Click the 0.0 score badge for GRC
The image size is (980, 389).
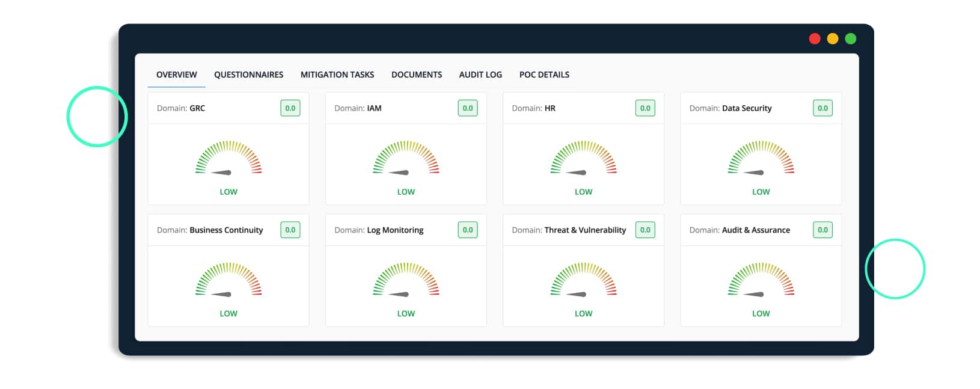tap(290, 108)
